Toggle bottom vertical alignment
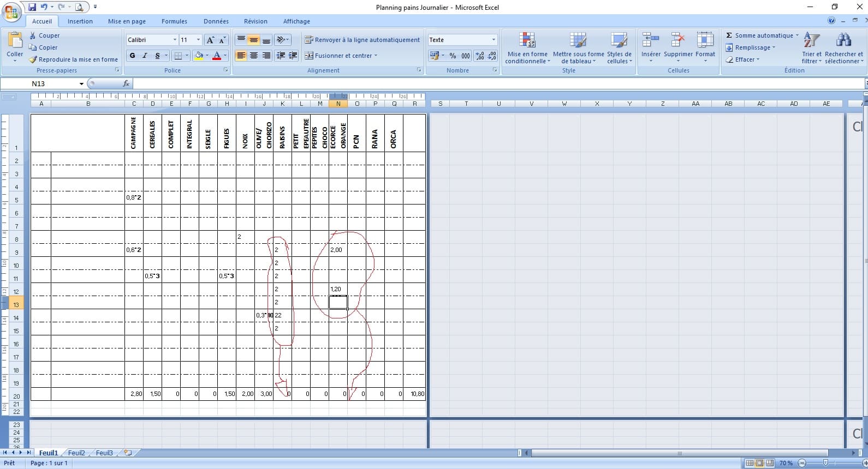Screen dimensions: 868x469 pos(266,40)
